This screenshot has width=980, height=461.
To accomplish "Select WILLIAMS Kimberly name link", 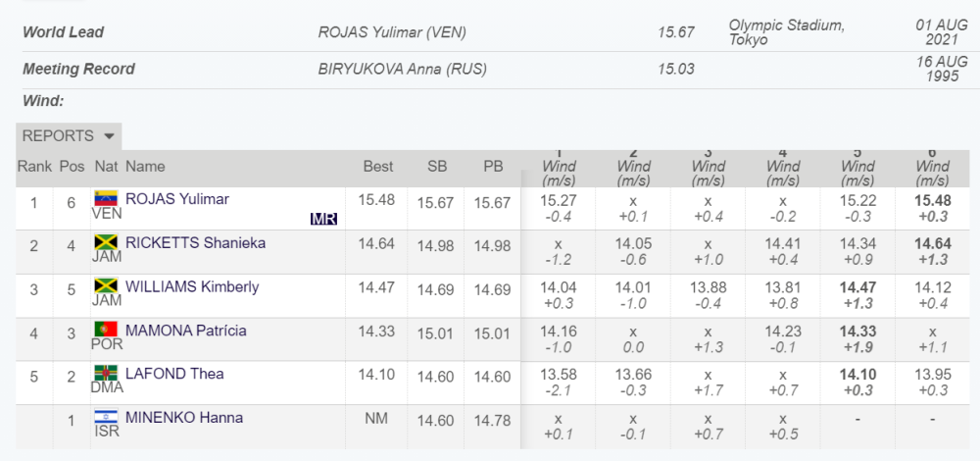I will click(192, 286).
